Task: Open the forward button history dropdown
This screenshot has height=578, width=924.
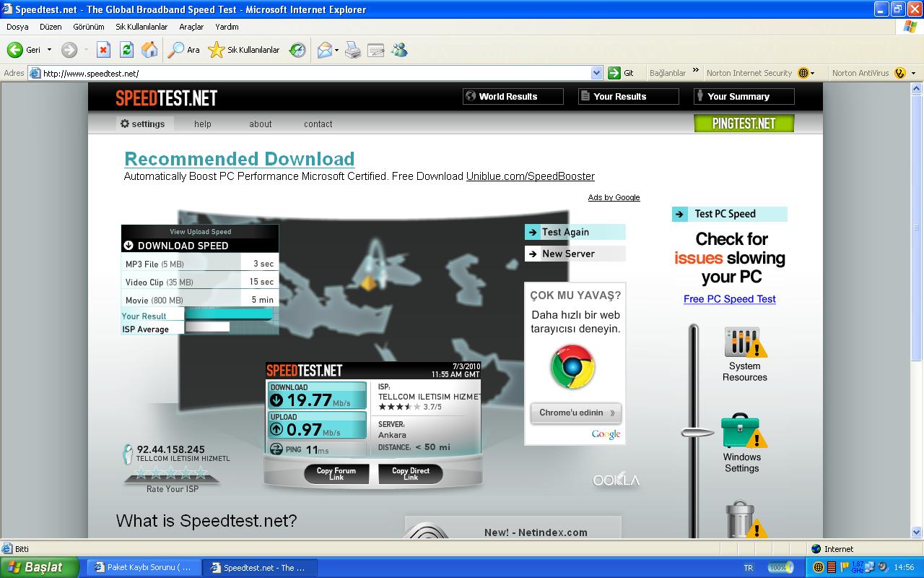Action: [86, 50]
